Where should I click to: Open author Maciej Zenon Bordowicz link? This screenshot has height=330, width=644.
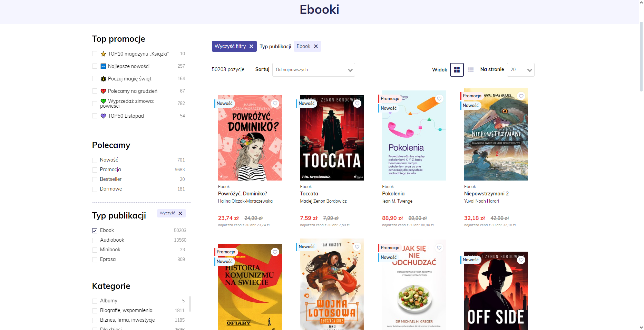click(x=323, y=201)
